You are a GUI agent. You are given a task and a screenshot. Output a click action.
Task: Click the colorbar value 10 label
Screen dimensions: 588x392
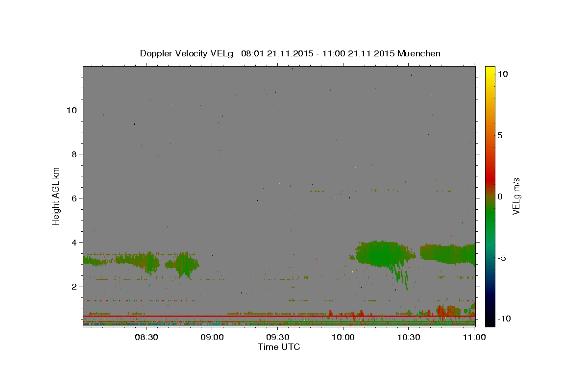pos(502,73)
